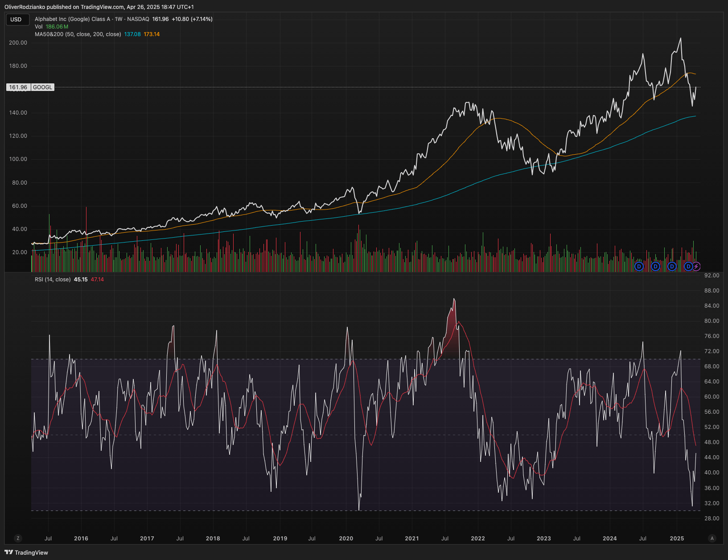This screenshot has height=560, width=728.
Task: Click the GOOGL price label on the axis
Action: click(x=42, y=87)
